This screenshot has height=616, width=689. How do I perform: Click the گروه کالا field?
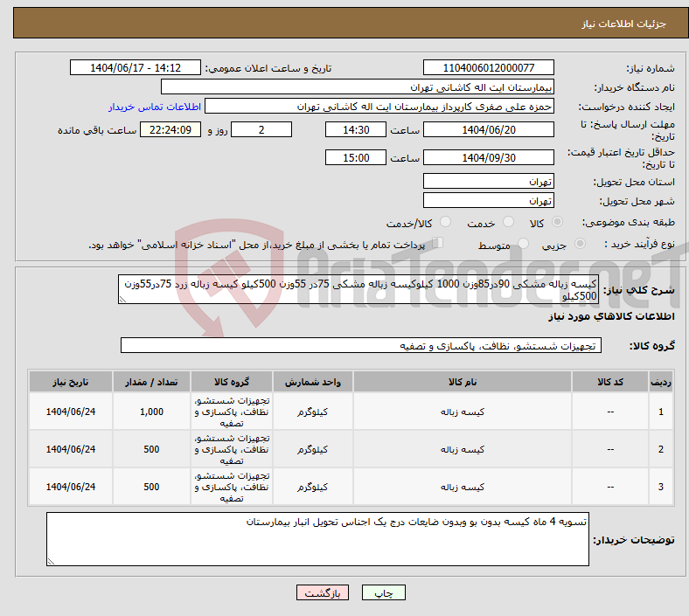pyautogui.click(x=358, y=346)
